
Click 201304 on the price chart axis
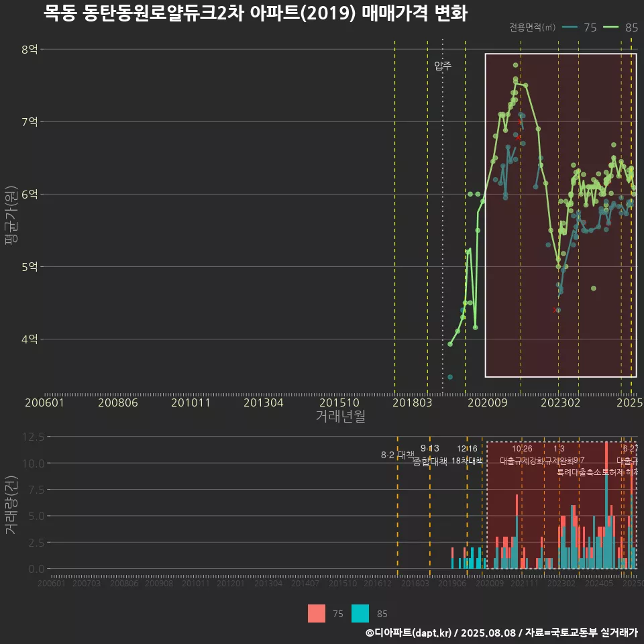tap(263, 402)
